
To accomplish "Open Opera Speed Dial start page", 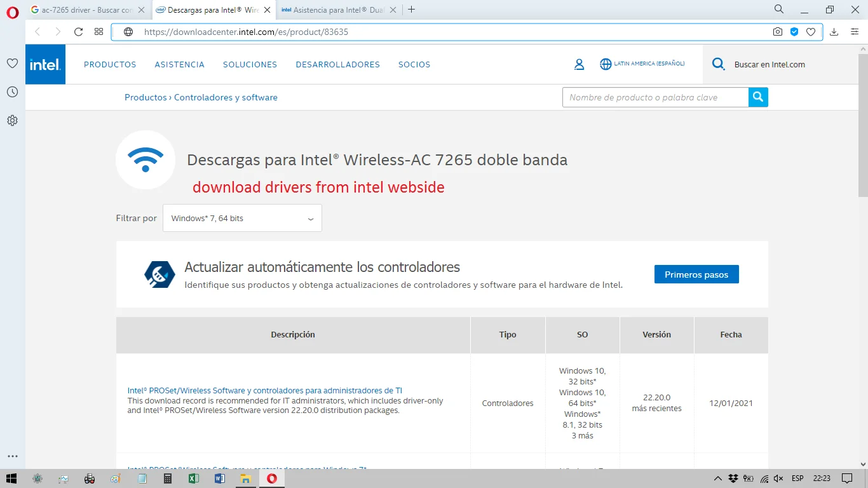I will pyautogui.click(x=98, y=32).
